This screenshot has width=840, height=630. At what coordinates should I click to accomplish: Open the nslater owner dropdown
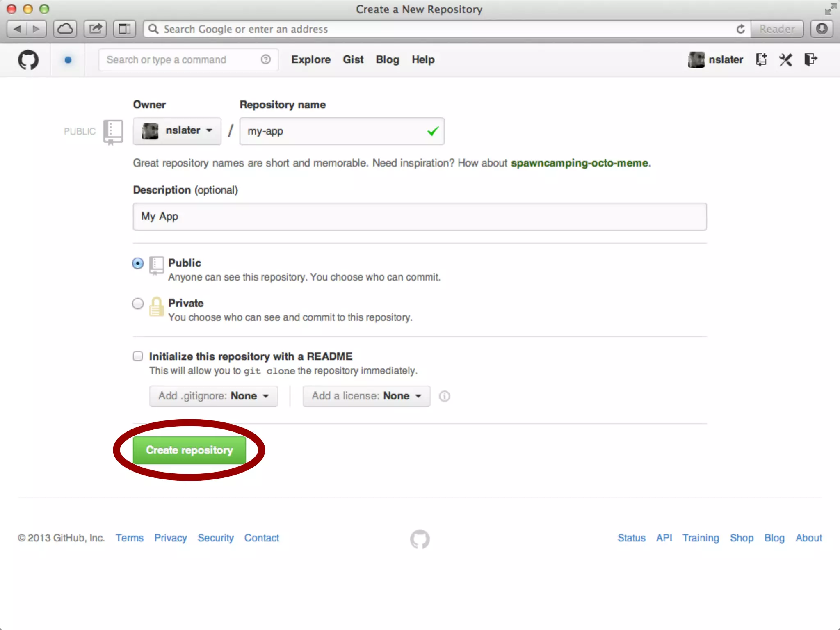[x=177, y=131]
